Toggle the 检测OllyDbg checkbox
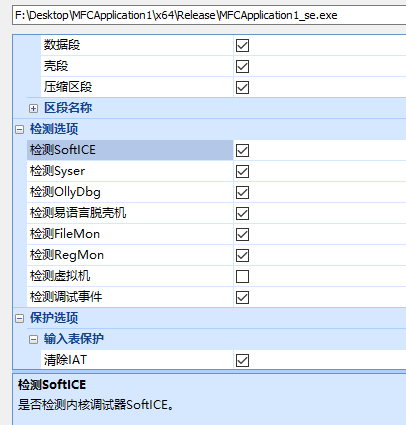 pyautogui.click(x=242, y=192)
